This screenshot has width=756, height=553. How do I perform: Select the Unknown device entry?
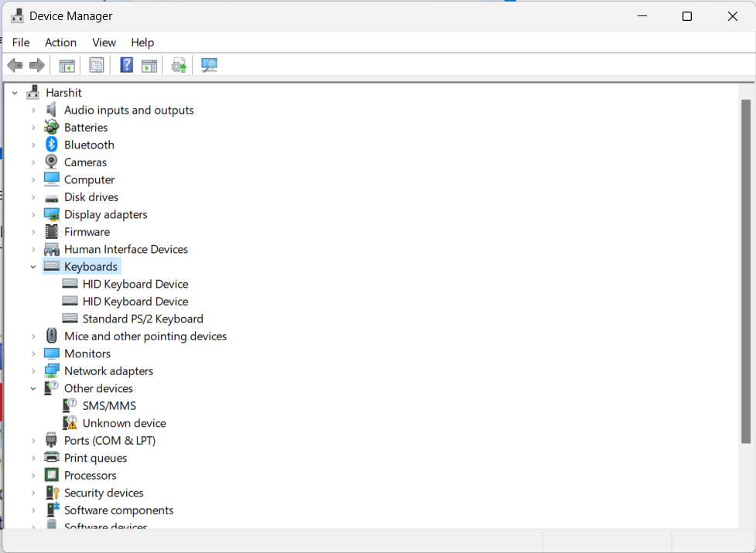point(124,423)
